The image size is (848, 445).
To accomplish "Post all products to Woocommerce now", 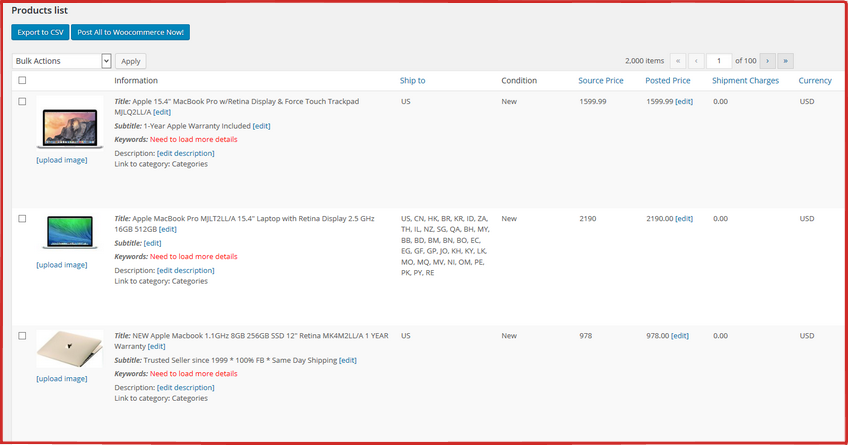I will coord(130,32).
